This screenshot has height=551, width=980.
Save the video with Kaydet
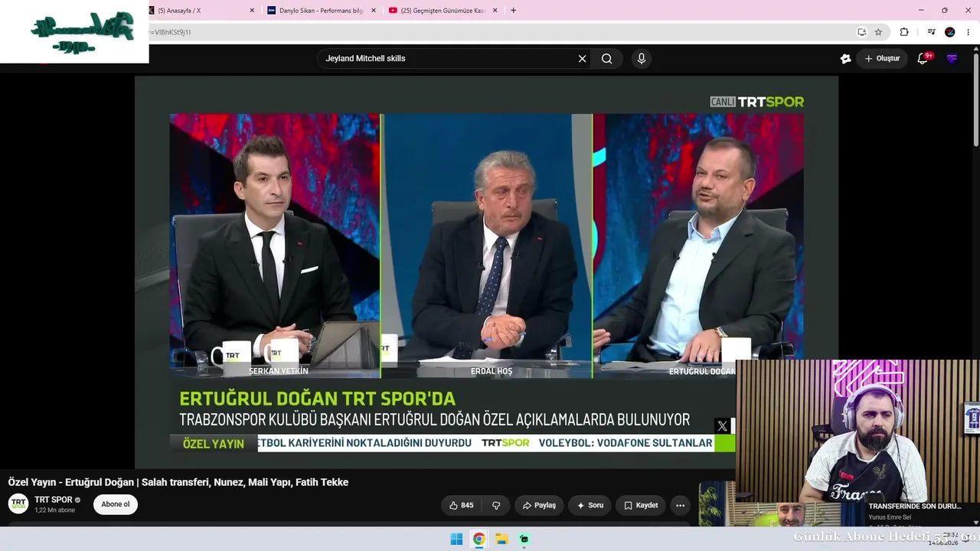(x=641, y=505)
